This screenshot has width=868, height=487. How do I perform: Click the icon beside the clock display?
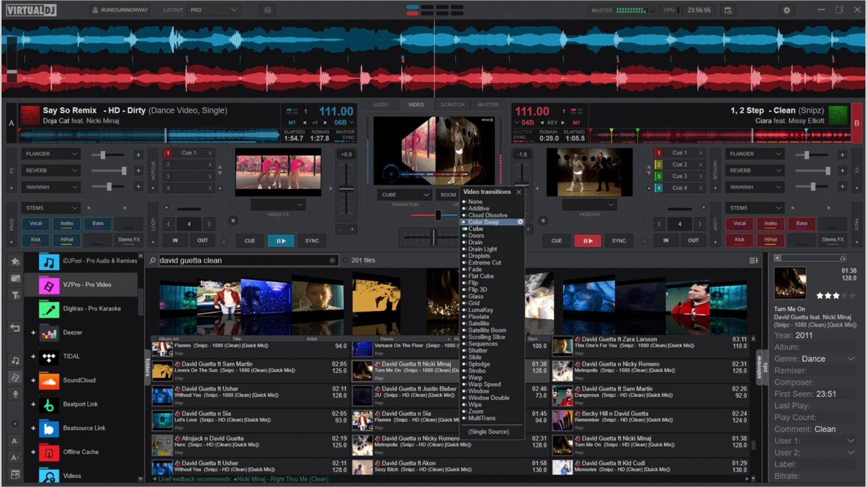click(728, 10)
